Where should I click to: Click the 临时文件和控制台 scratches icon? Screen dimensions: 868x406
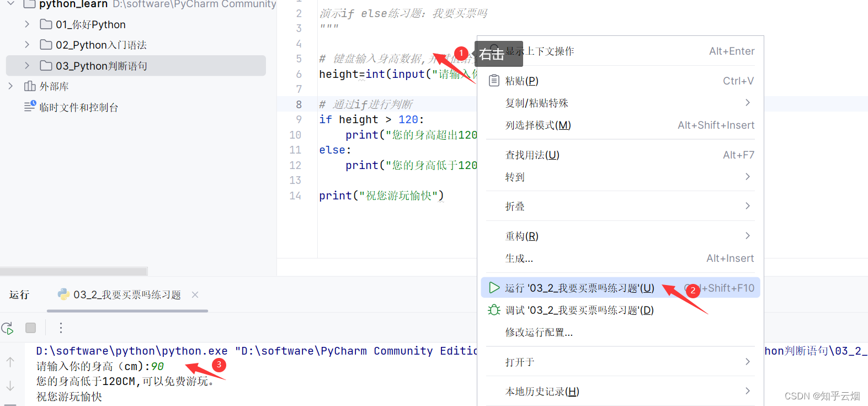point(30,106)
